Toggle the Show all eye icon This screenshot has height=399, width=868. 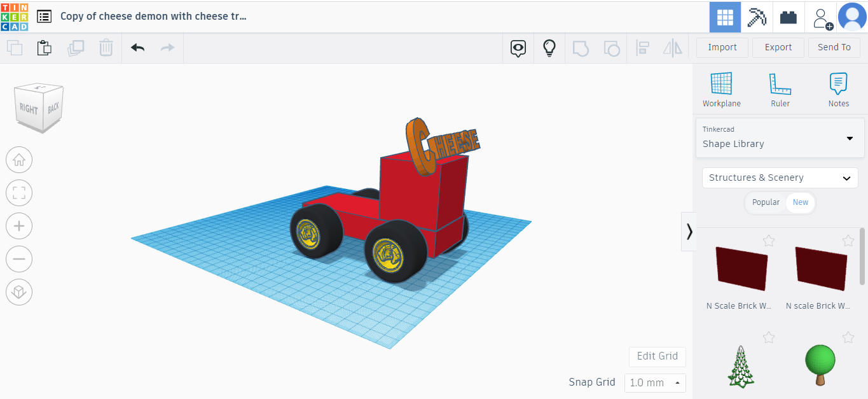[519, 48]
